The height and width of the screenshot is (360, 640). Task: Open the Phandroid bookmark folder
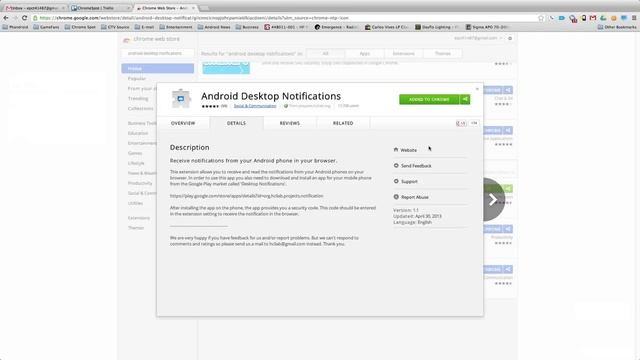[16, 27]
